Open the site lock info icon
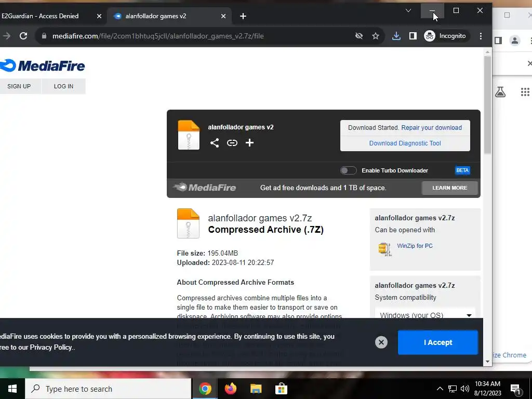This screenshot has height=399, width=532. 44,36
